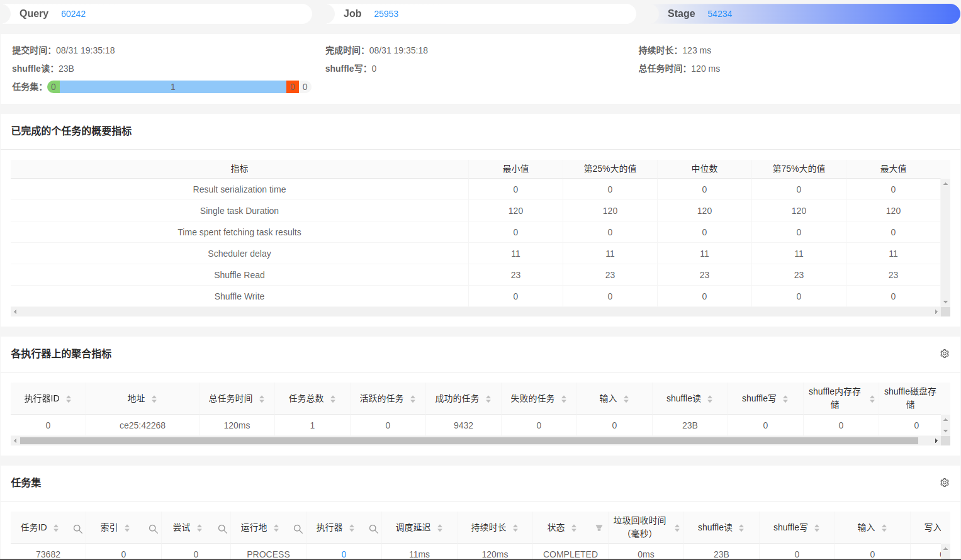Sort executor table by shuffle写
This screenshot has height=560, width=961.
pyautogui.click(x=785, y=399)
